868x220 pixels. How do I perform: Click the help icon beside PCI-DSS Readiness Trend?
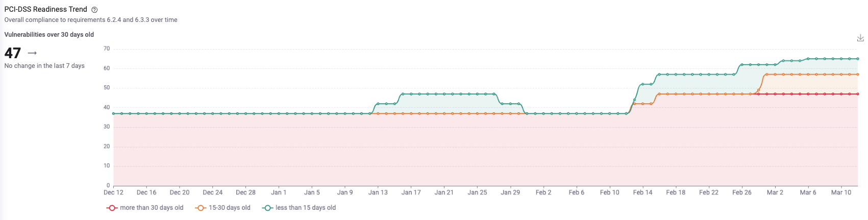(94, 10)
